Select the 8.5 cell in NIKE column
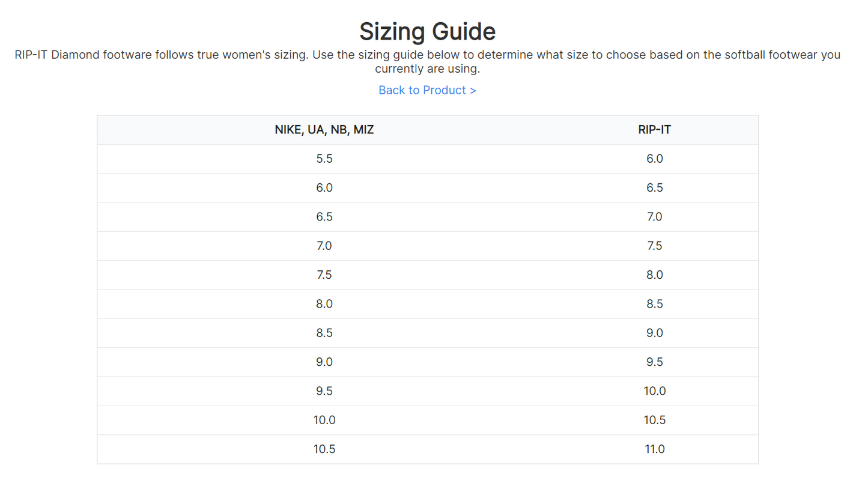This screenshot has width=868, height=492. click(324, 333)
